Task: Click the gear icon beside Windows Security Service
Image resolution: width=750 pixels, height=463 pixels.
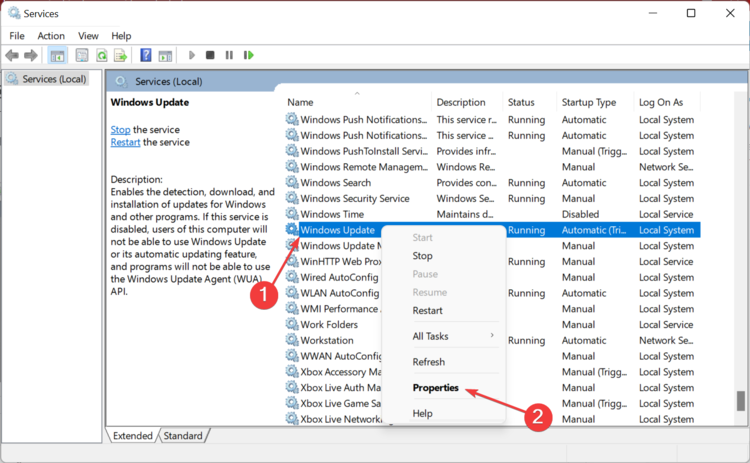Action: [292, 198]
